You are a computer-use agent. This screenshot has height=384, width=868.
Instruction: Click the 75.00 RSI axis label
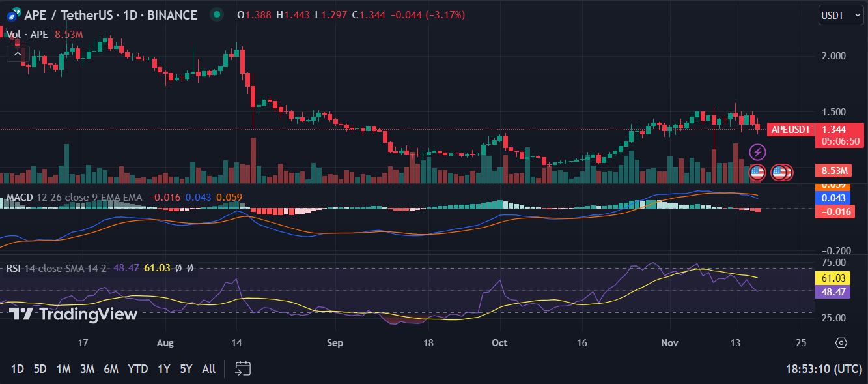(x=834, y=263)
